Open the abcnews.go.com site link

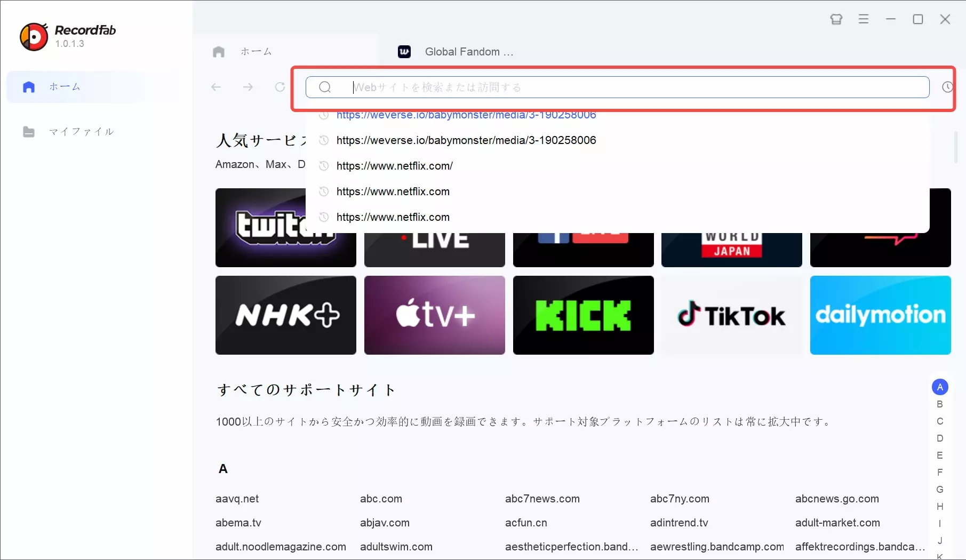(837, 499)
